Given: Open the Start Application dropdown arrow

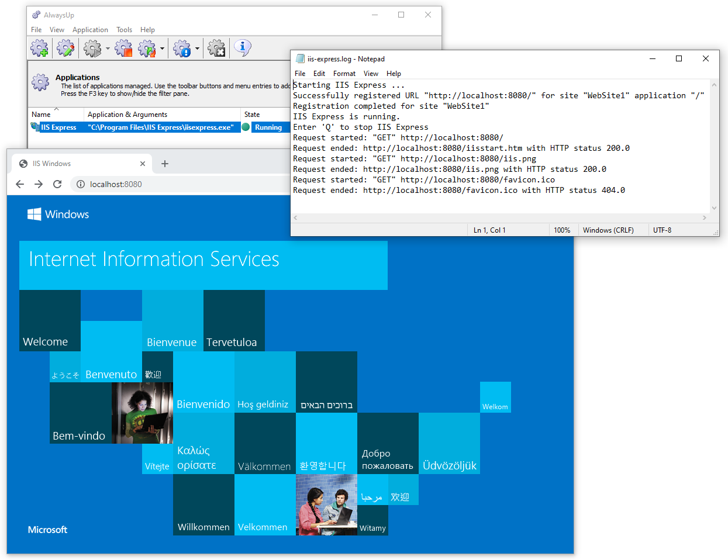Looking at the screenshot, I should pyautogui.click(x=108, y=49).
